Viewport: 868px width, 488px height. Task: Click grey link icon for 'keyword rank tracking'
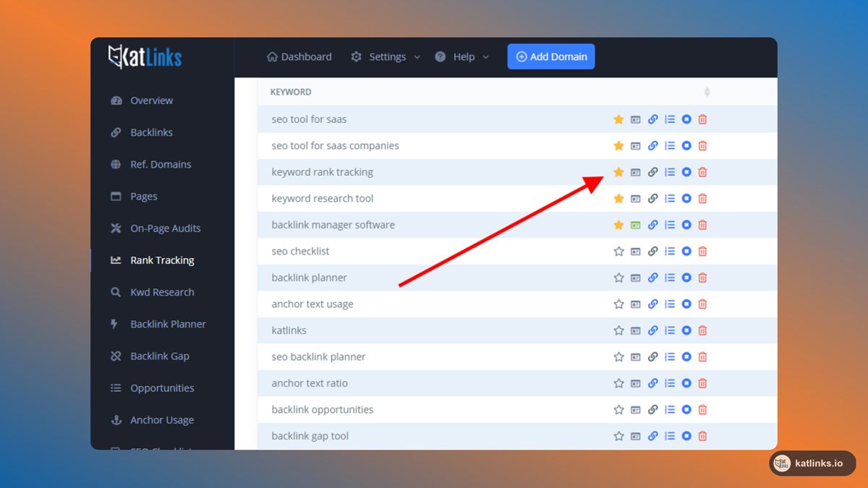652,172
